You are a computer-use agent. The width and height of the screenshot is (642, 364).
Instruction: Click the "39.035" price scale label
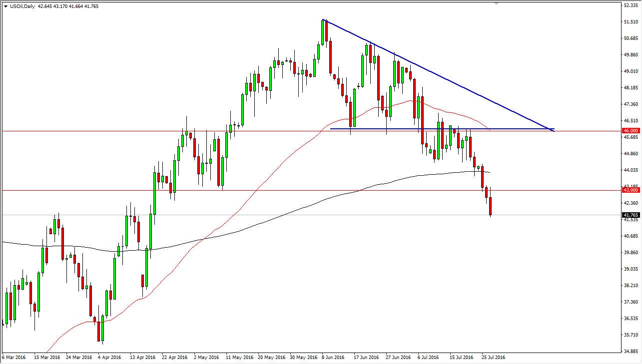630,269
